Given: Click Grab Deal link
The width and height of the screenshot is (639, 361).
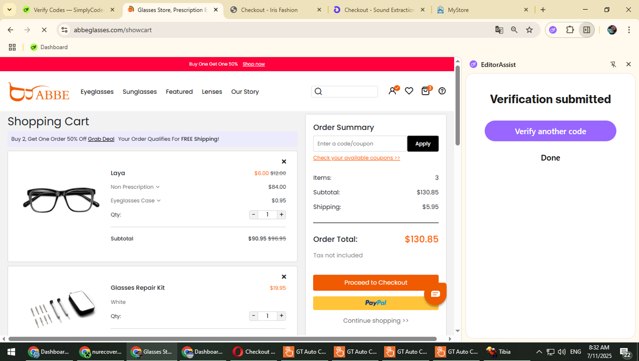Looking at the screenshot, I should point(101,139).
